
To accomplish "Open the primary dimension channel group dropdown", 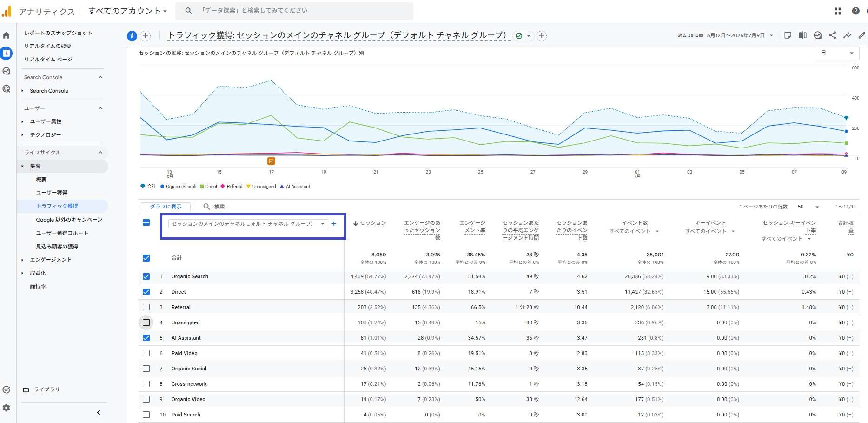I will (248, 224).
